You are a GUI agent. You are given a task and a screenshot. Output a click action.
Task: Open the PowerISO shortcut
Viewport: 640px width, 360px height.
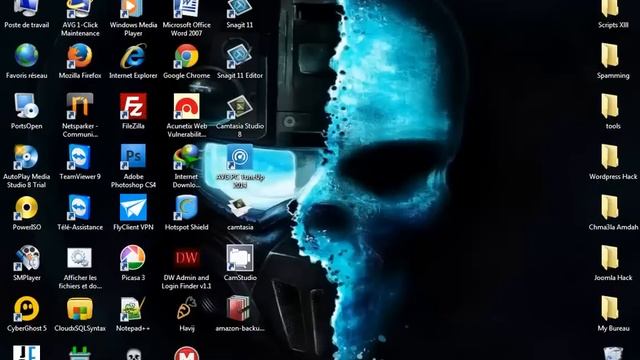pyautogui.click(x=27, y=207)
